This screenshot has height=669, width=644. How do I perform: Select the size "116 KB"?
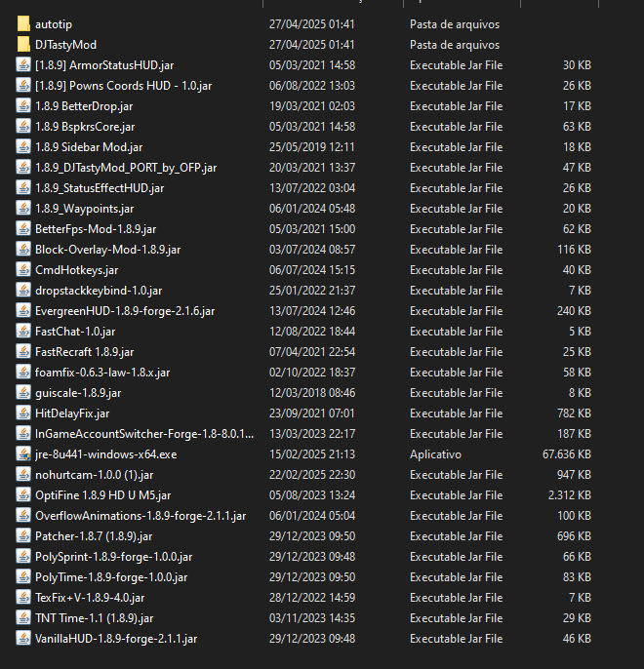point(574,250)
